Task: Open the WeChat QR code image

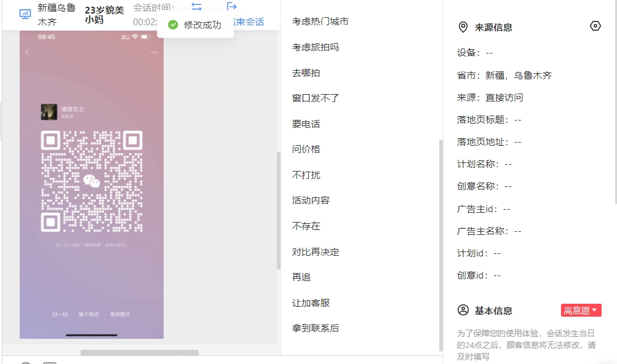Action: click(x=92, y=181)
